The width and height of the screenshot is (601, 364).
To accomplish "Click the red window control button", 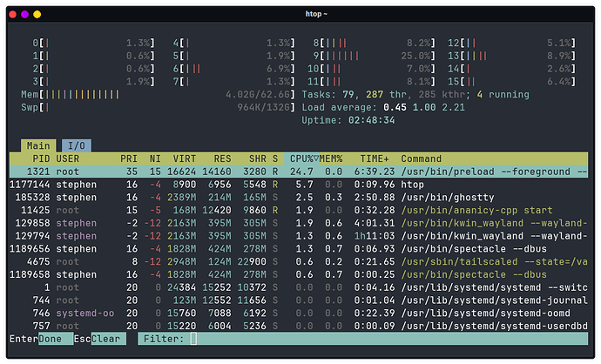I will [13, 15].
